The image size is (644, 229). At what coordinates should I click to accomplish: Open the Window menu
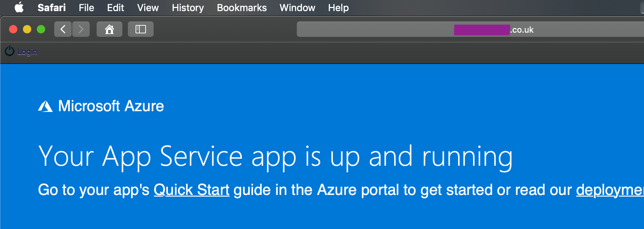click(x=297, y=8)
